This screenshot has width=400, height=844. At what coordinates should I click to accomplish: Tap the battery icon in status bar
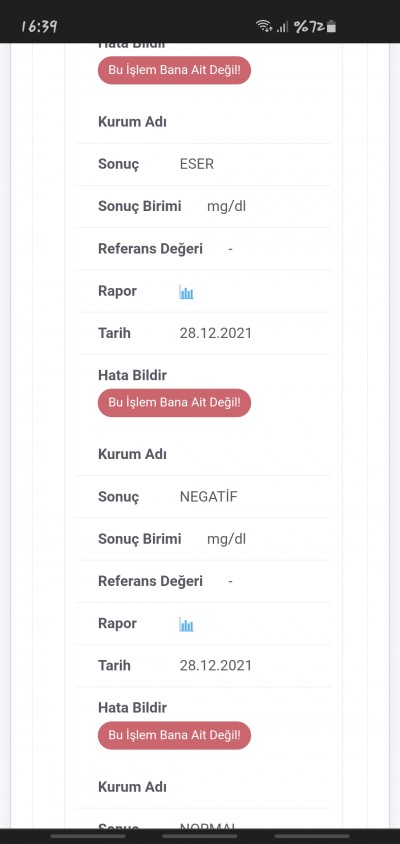click(x=332, y=26)
